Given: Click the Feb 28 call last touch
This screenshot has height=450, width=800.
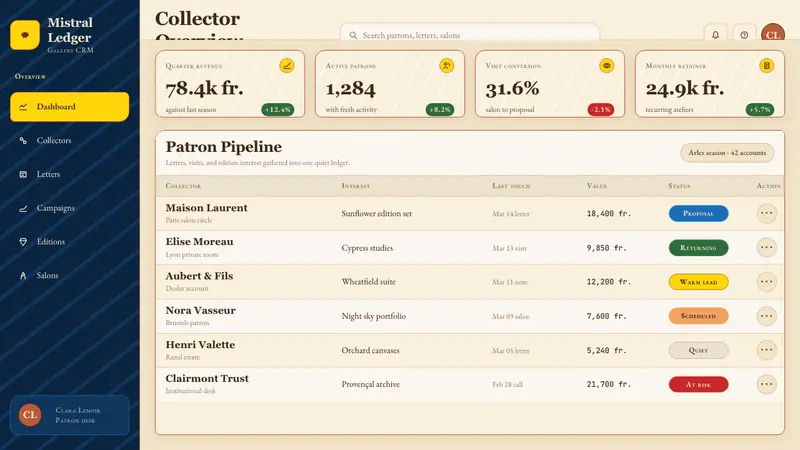Looking at the screenshot, I should tap(507, 385).
